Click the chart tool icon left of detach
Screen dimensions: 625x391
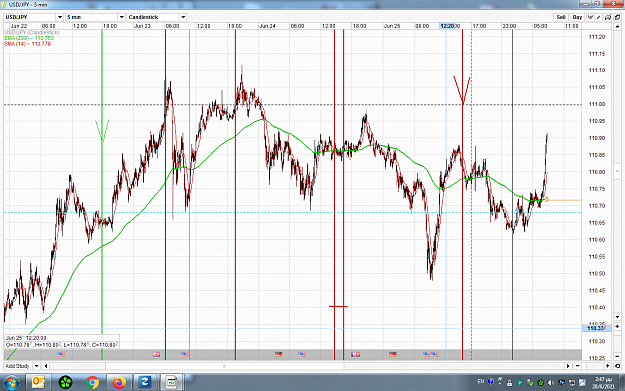608,17
